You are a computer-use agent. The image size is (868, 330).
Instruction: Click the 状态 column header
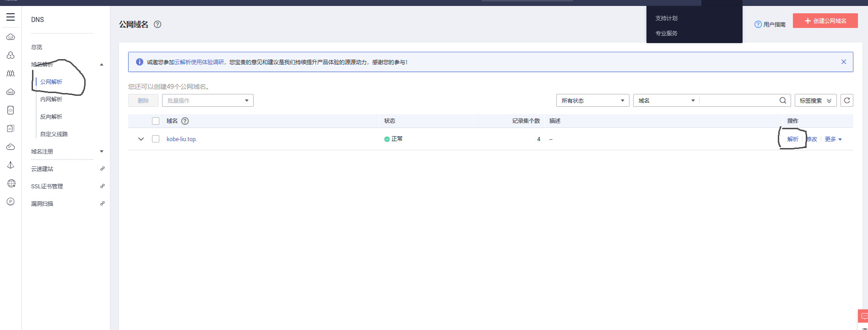(390, 121)
